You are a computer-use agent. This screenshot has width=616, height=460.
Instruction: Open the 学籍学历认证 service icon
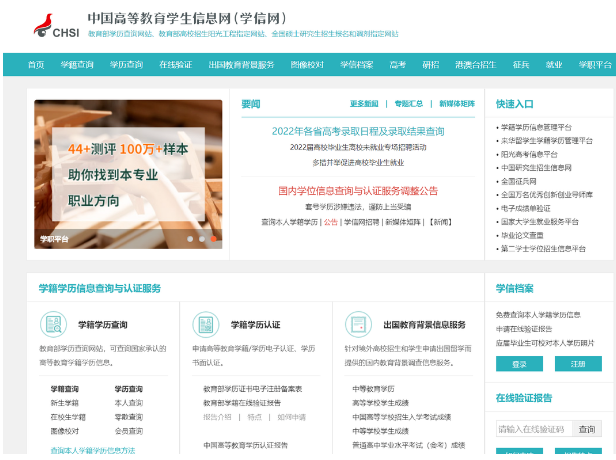tap(205, 324)
